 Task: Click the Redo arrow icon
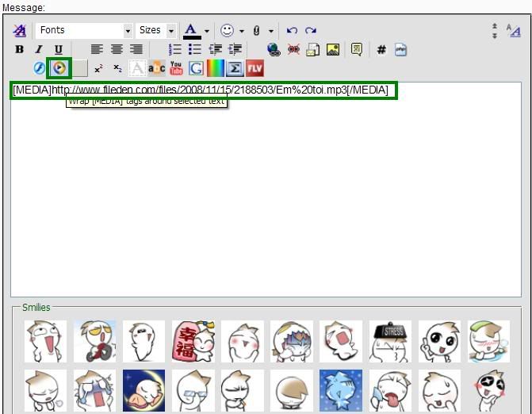[311, 30]
